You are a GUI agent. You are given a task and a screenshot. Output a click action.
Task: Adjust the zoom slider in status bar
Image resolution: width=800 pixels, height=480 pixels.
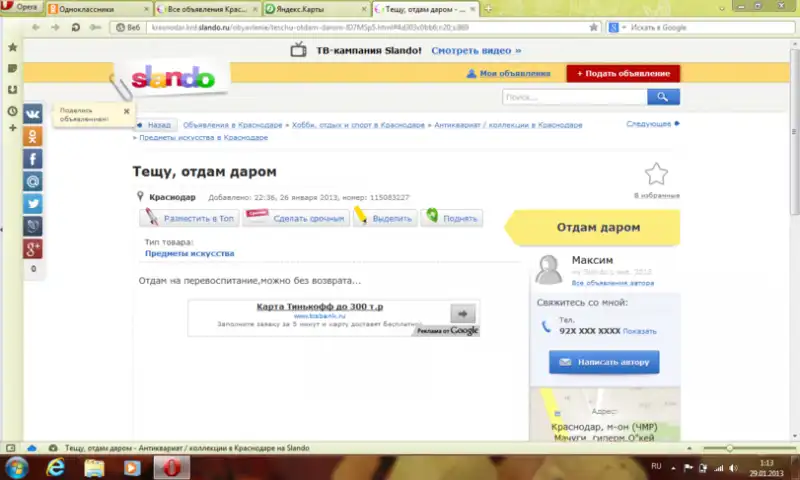(730, 447)
